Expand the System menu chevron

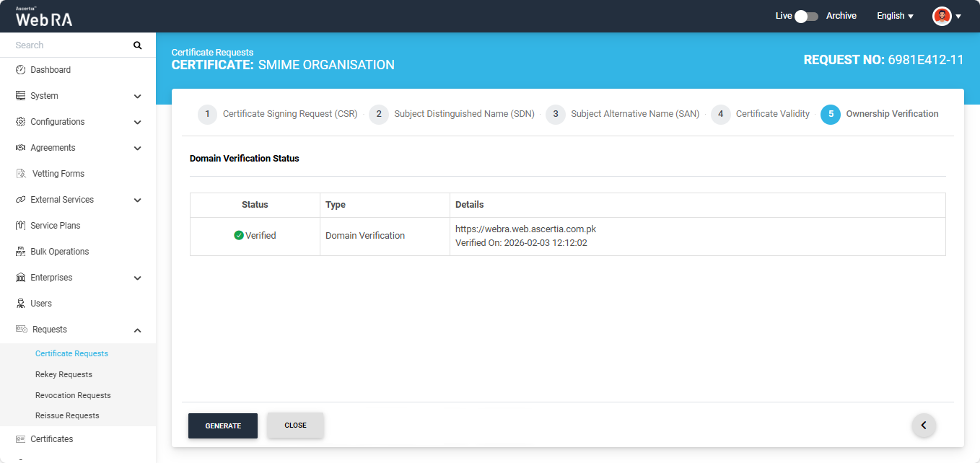137,96
